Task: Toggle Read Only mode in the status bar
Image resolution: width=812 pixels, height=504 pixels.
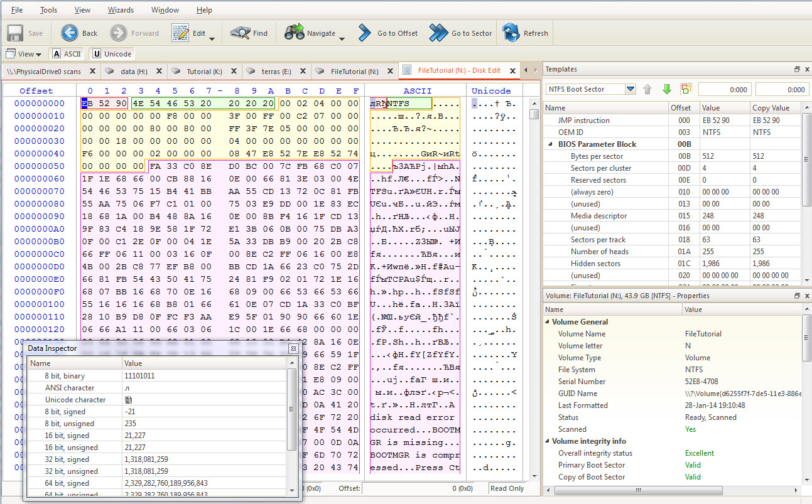Action: click(507, 488)
